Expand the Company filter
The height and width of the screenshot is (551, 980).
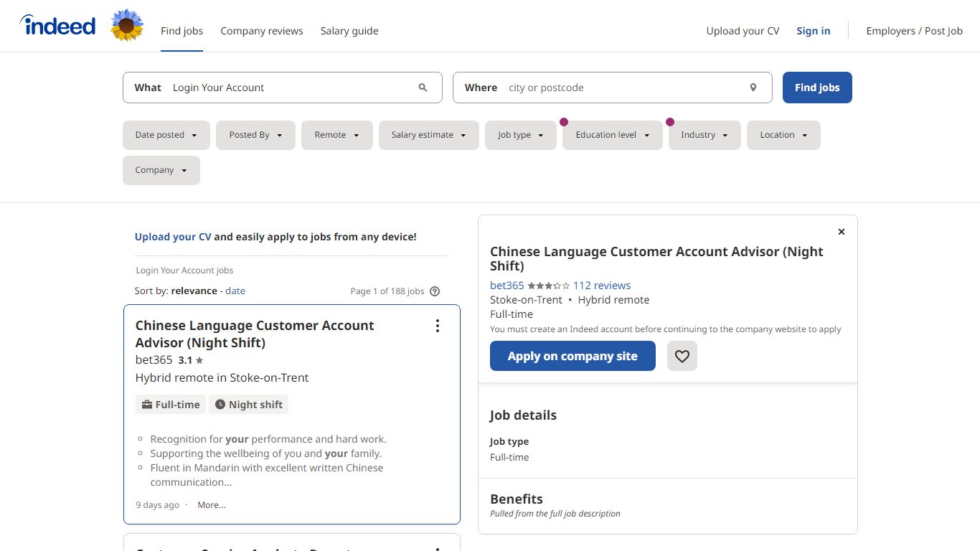[x=161, y=170]
